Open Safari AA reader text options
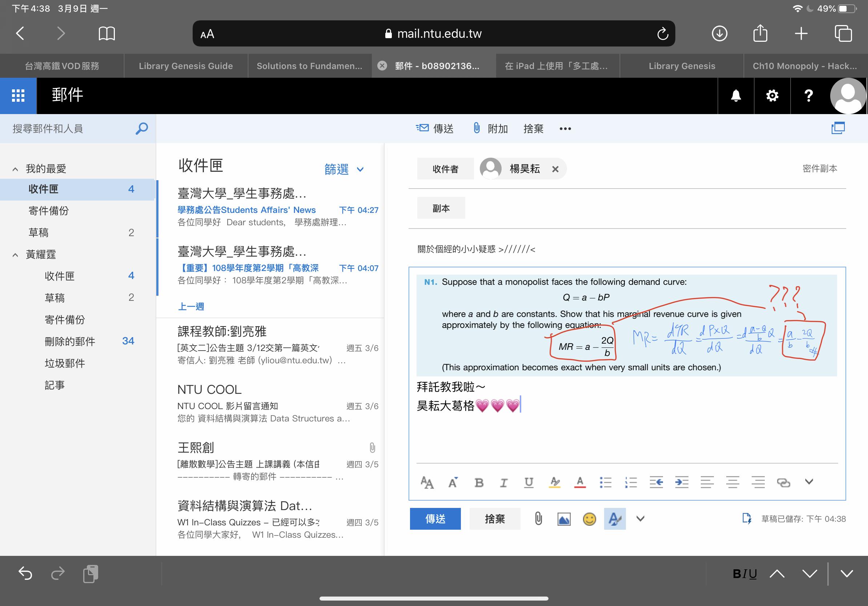Image resolution: width=868 pixels, height=606 pixels. tap(207, 34)
